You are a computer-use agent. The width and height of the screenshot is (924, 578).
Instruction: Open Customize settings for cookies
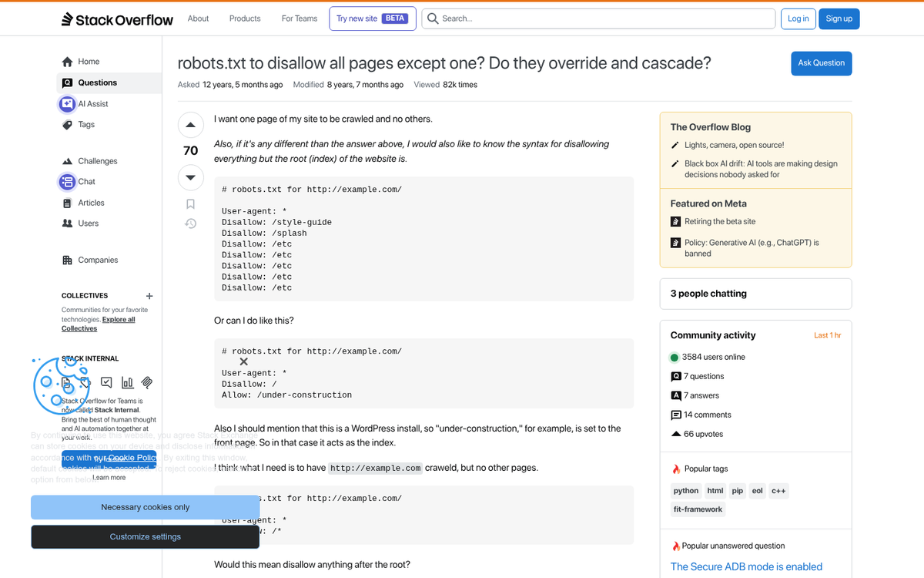point(145,536)
